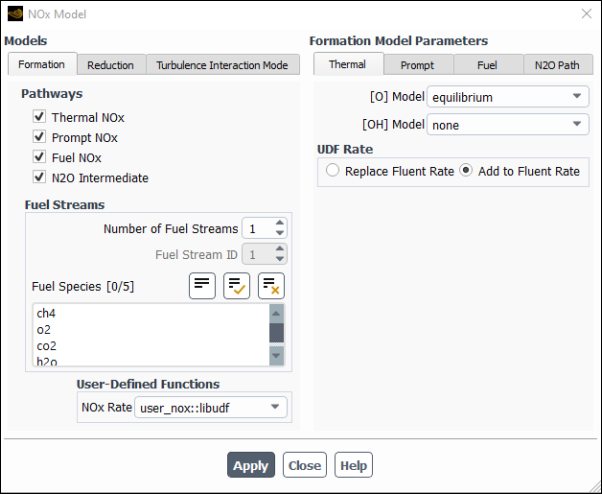
Task: Disable the Fuel NOx pathway checkbox
Action: coord(39,157)
